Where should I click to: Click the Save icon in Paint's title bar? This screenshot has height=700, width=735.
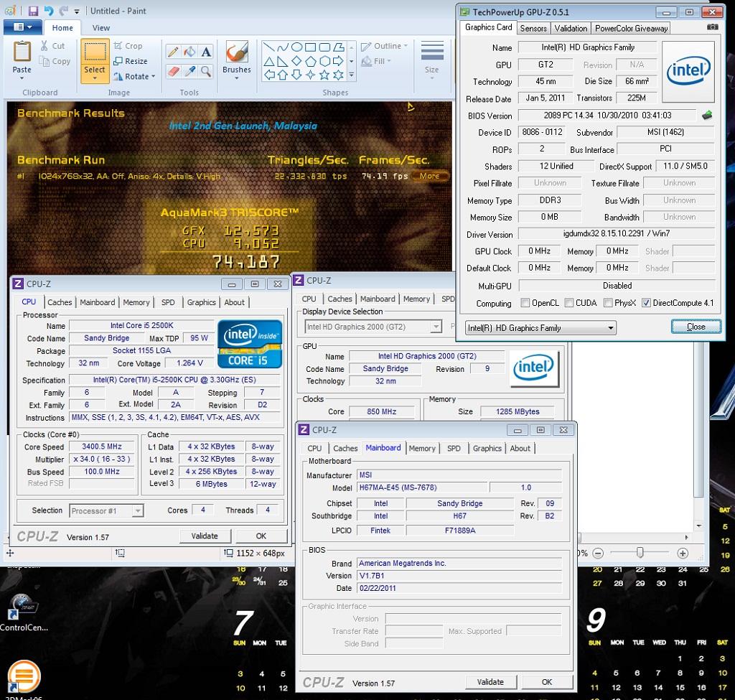point(33,10)
